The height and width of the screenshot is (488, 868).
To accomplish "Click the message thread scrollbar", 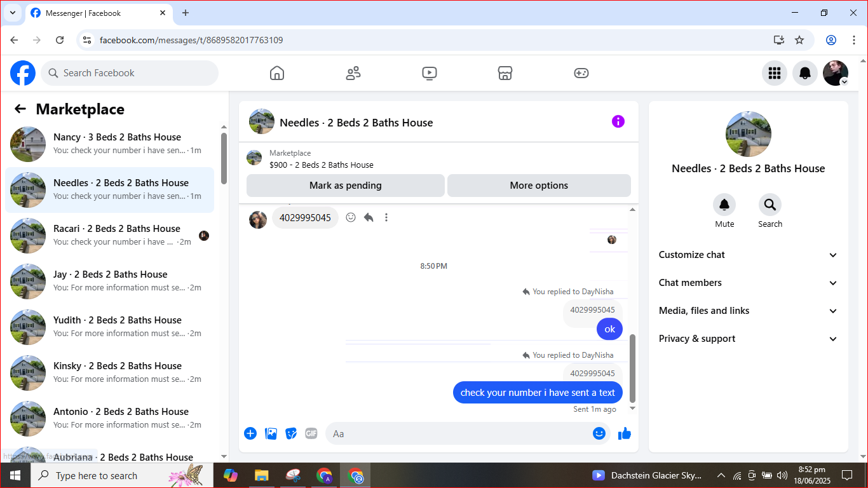I will pyautogui.click(x=632, y=369).
